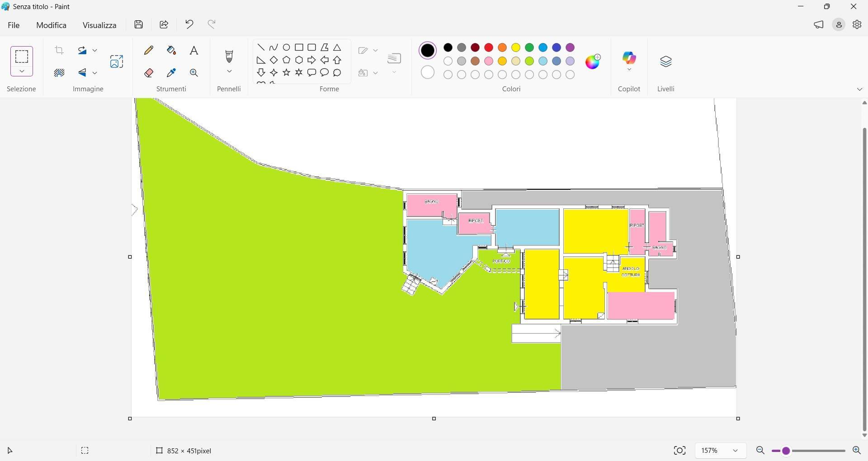
Task: Click the Share icon
Action: pos(164,24)
